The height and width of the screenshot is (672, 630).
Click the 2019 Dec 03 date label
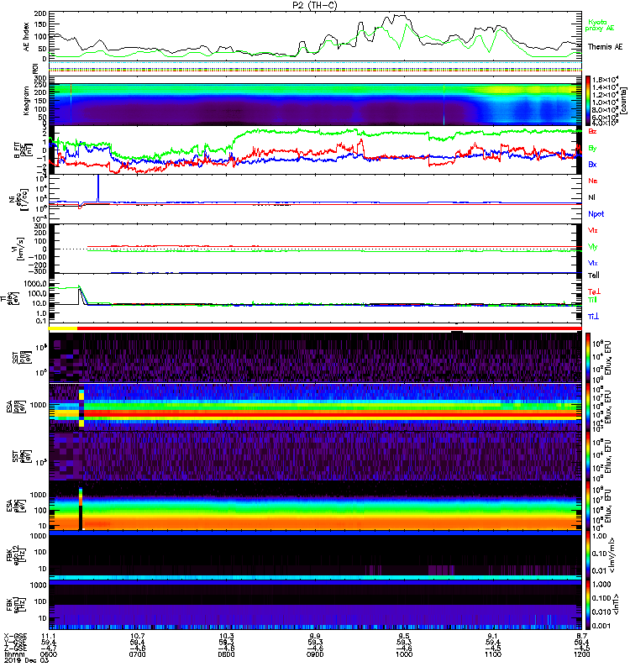[26, 660]
